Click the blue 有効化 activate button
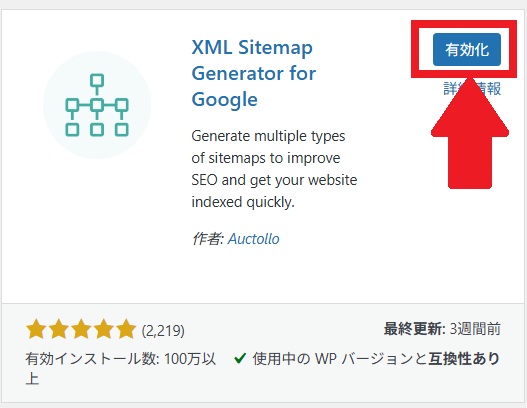Viewport: 527px width, 408px height. click(x=467, y=49)
